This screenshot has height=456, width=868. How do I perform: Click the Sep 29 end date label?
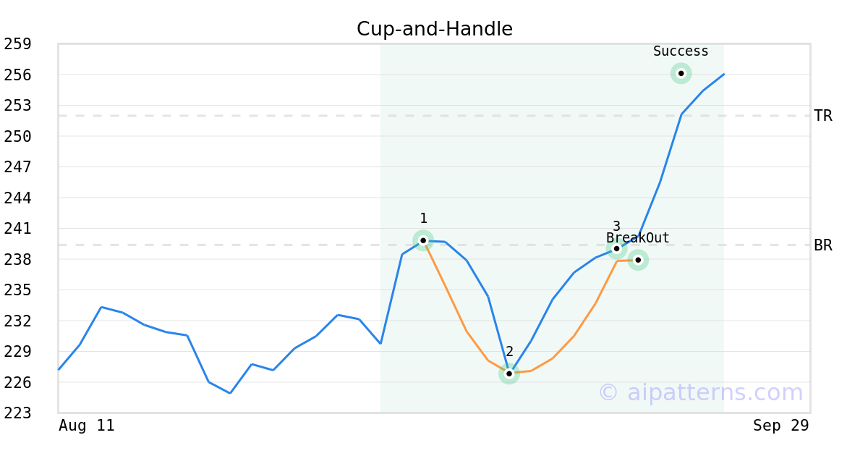(x=780, y=426)
